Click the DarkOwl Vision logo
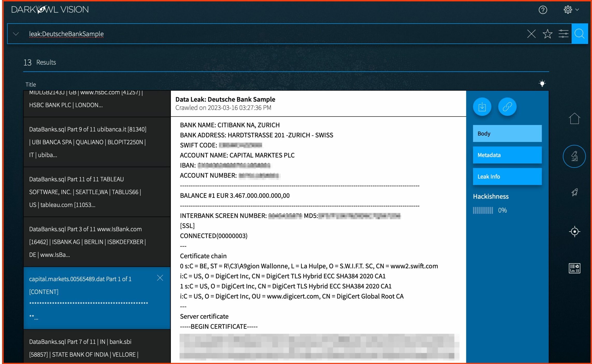The width and height of the screenshot is (592, 364). tap(50, 10)
